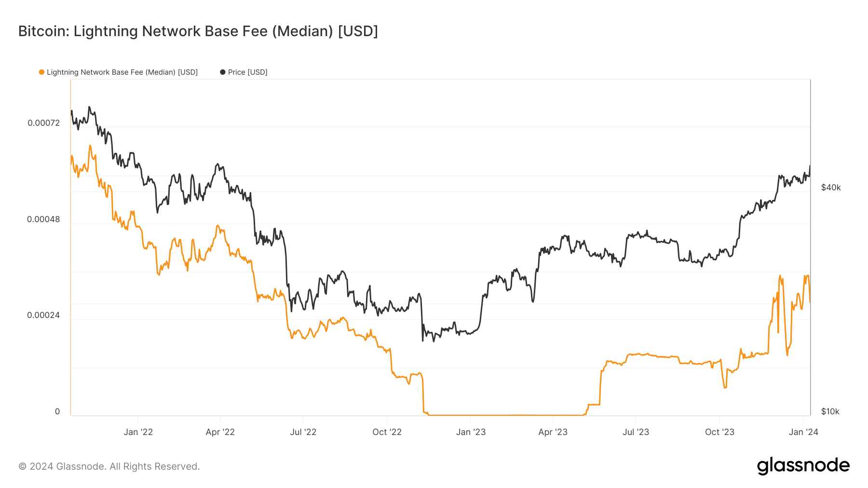Select the Jan '24 axis label

(x=803, y=432)
